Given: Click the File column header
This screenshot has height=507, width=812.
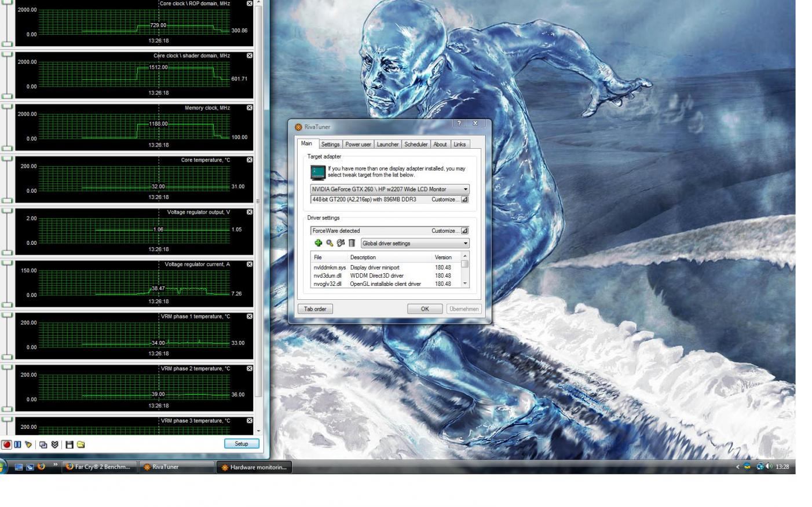Looking at the screenshot, I should pyautogui.click(x=329, y=257).
